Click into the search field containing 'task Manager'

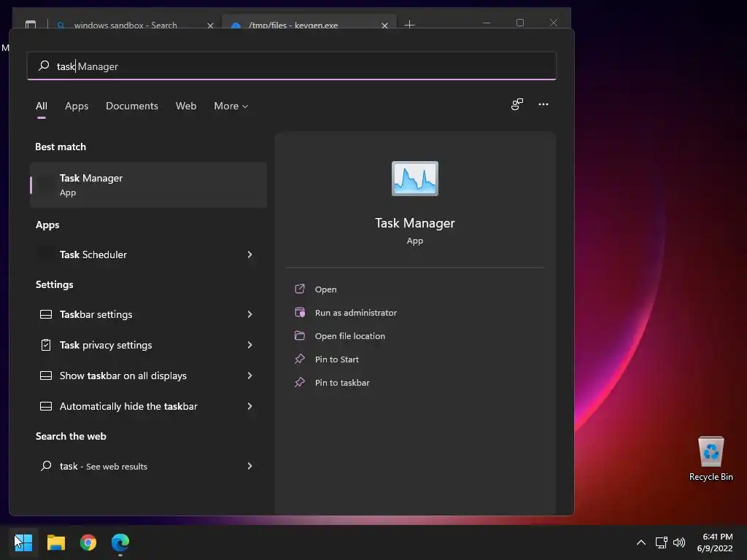[292, 66]
